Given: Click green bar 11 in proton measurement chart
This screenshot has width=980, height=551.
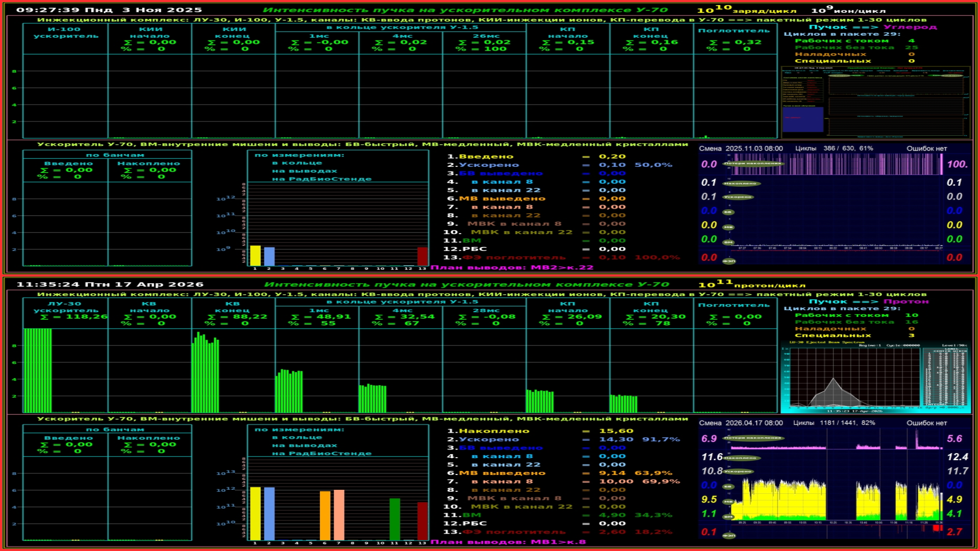Looking at the screenshot, I should pos(395,519).
